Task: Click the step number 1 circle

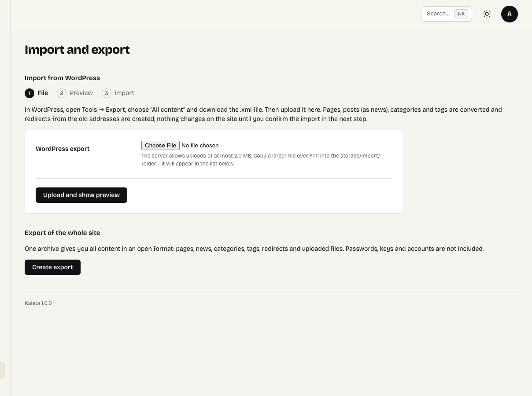Action: (30, 93)
